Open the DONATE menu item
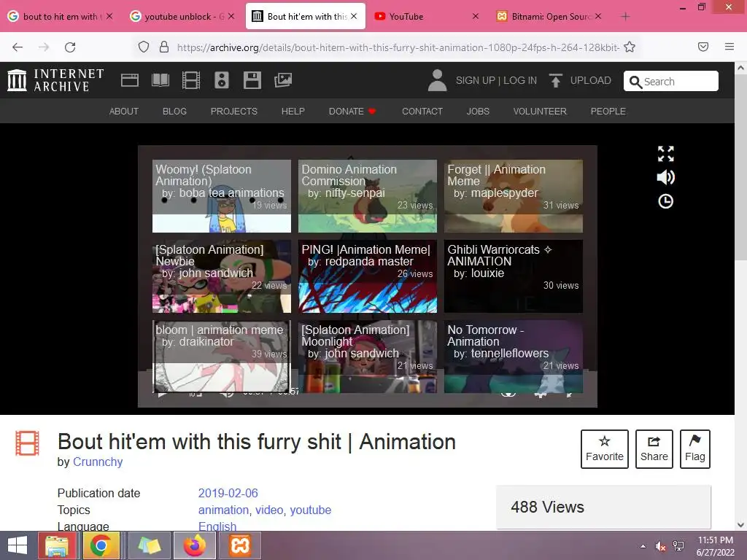 352,111
